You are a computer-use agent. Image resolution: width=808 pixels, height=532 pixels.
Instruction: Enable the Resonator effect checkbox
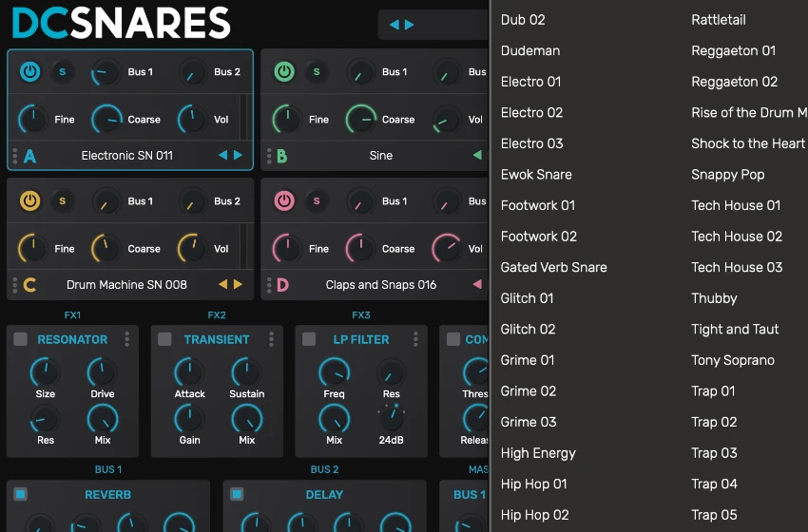[21, 339]
